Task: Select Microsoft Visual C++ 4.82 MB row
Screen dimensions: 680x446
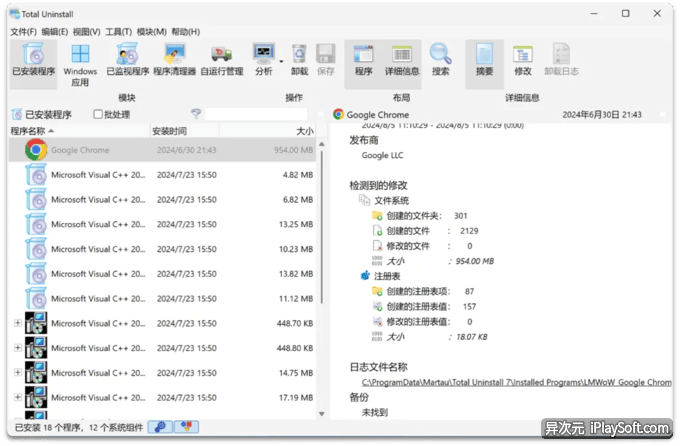Action: (162, 175)
